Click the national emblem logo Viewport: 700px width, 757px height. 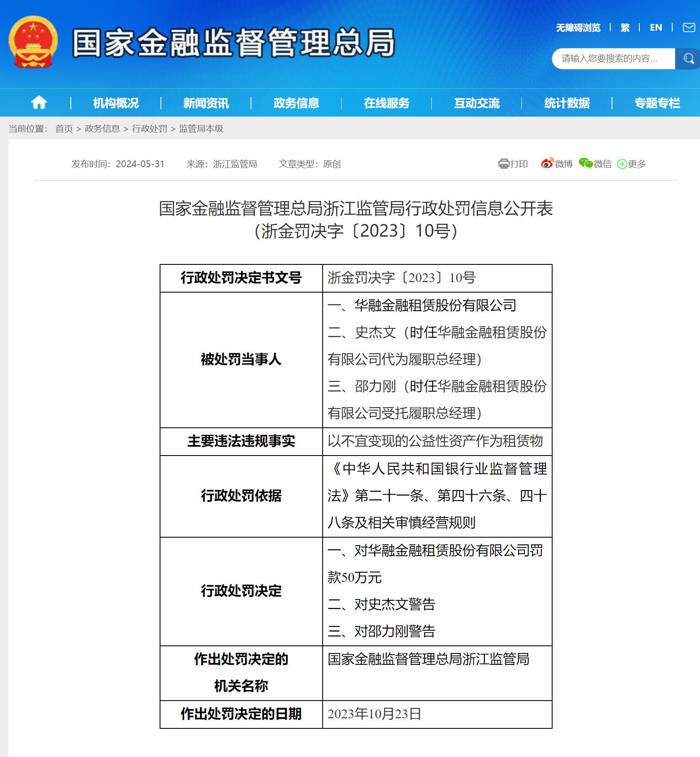pos(33,42)
